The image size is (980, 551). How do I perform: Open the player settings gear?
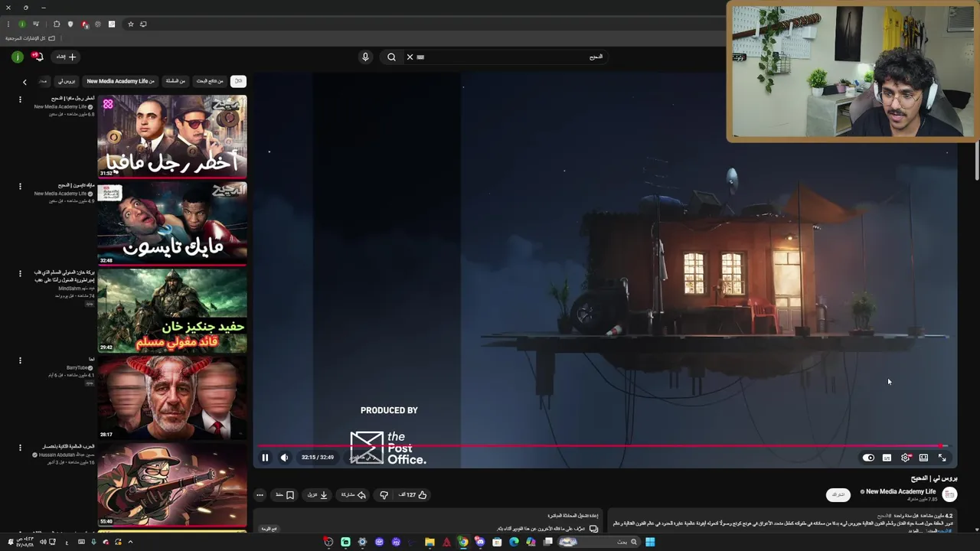pyautogui.click(x=906, y=458)
